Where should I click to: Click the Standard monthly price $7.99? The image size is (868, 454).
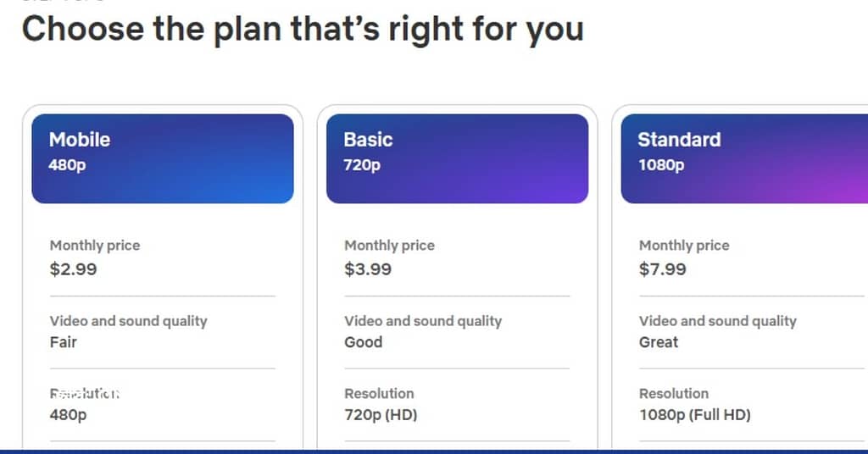tap(662, 269)
